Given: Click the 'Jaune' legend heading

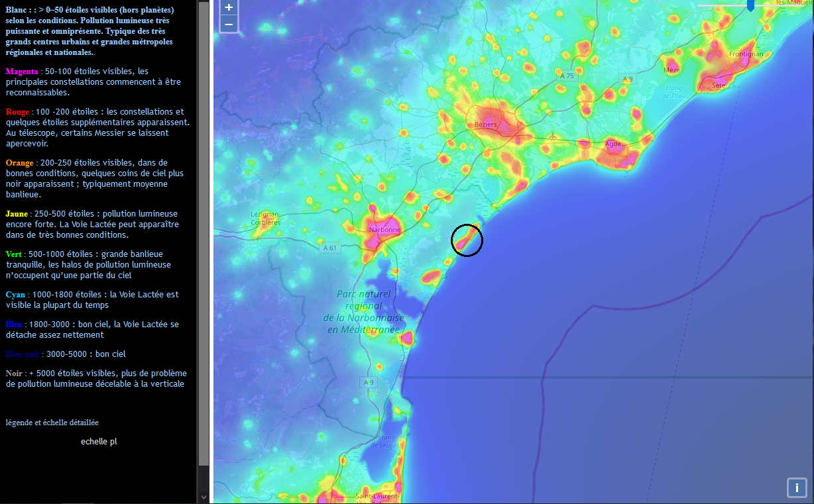Looking at the screenshot, I should (x=17, y=214).
